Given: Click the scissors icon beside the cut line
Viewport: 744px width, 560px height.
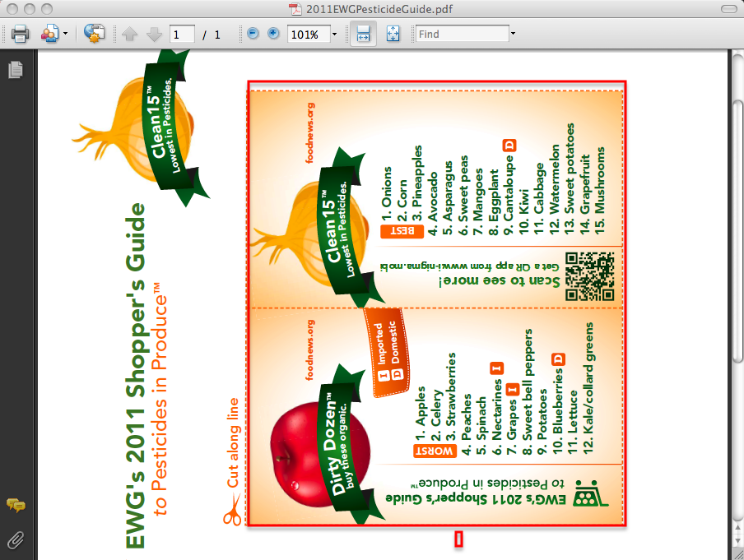Looking at the screenshot, I should [x=232, y=510].
